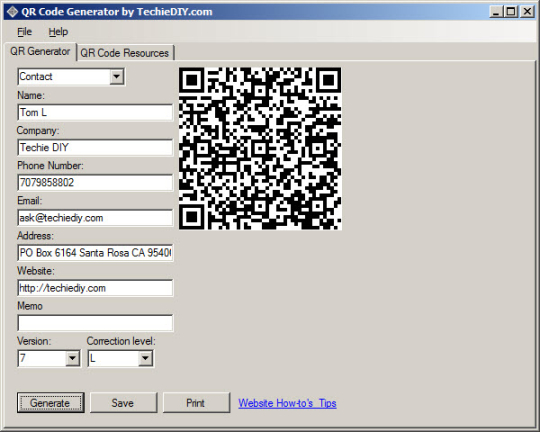Minimize the QR Code Generator window

[x=496, y=12]
